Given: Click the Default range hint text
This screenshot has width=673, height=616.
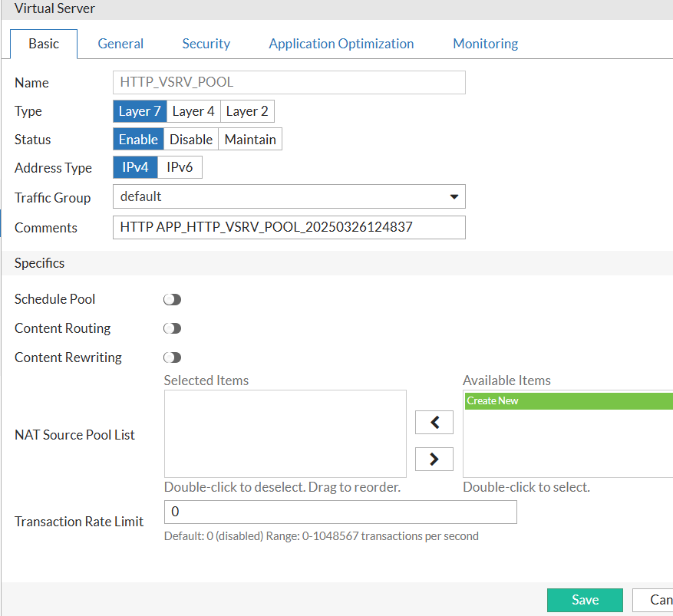Looking at the screenshot, I should pyautogui.click(x=321, y=536).
